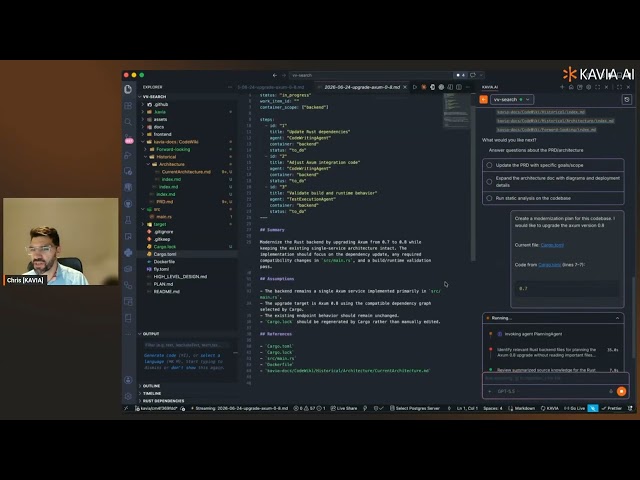Click 'Select Postgres Server' in status bar
Viewport: 640px width, 480px height.
tap(416, 408)
